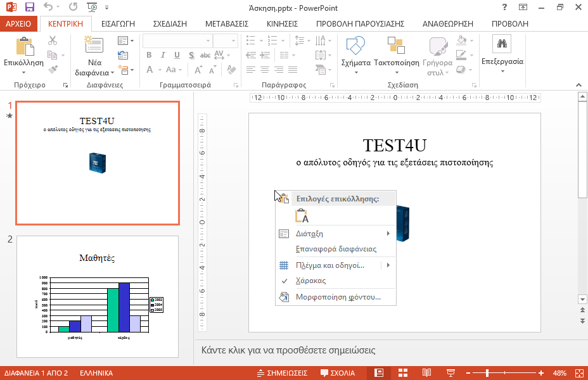Expand the Διάταξη submenu arrow
Viewport: 588px width, 380px height.
tap(388, 234)
